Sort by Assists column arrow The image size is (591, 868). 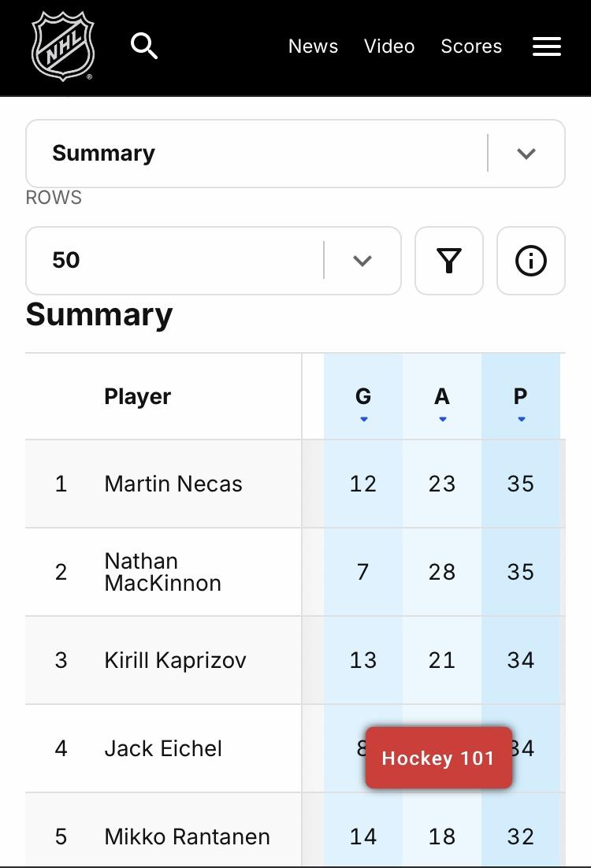point(443,419)
